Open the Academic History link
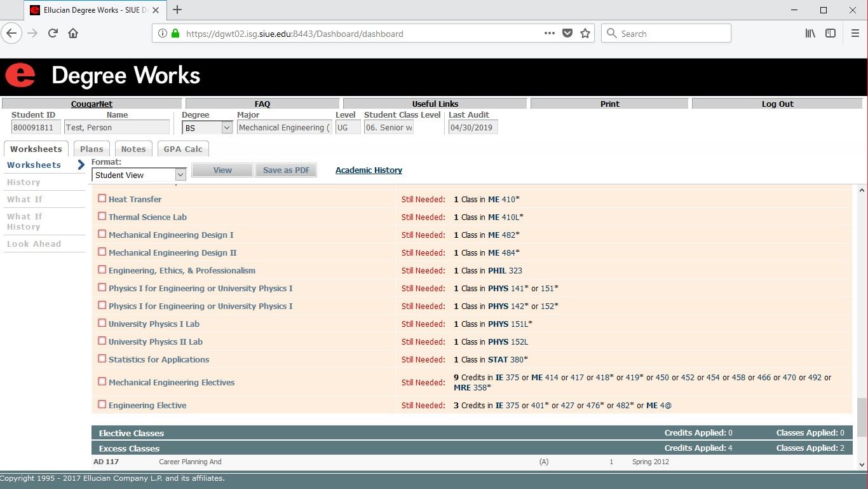Screen dimensions: 868x489 point(369,170)
